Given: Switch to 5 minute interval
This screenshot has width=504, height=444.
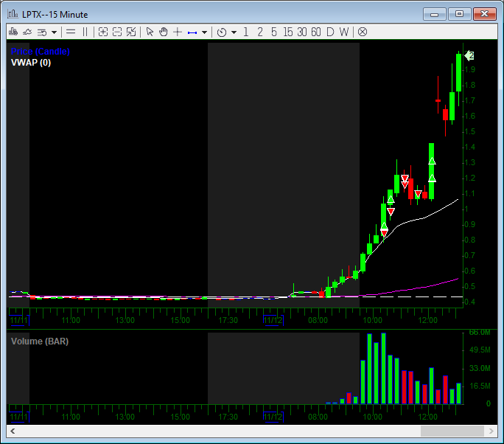Looking at the screenshot, I should click(x=274, y=32).
